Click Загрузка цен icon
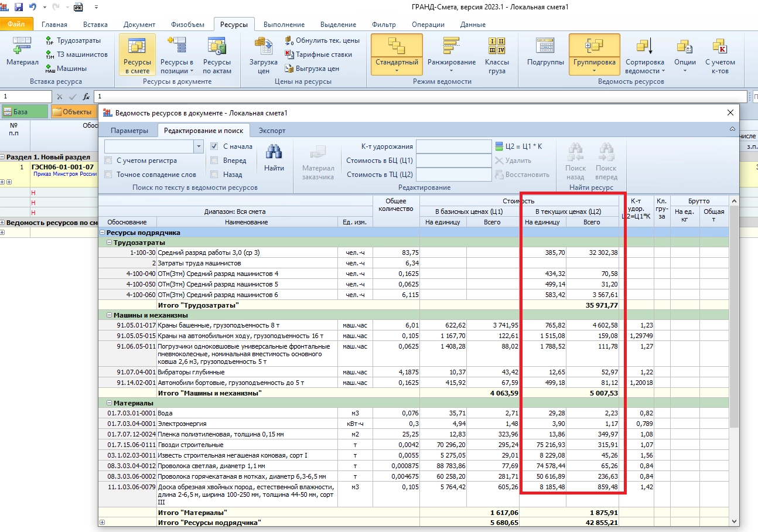This screenshot has width=758, height=532. pyautogui.click(x=264, y=54)
